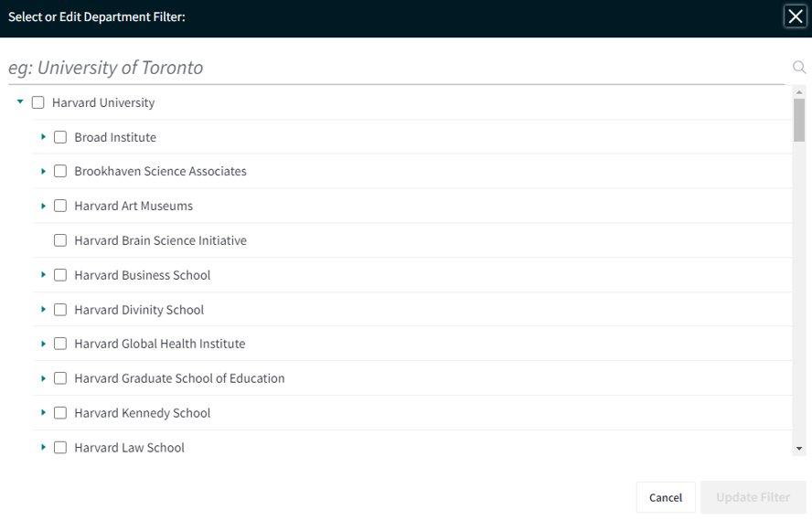The height and width of the screenshot is (520, 812).
Task: Check the Harvard University checkbox
Action: 37,102
